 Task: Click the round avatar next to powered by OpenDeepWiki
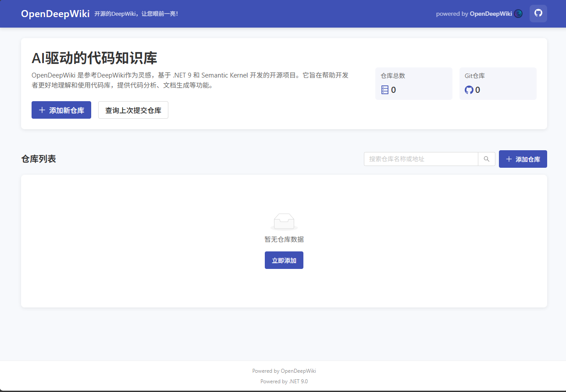pos(518,14)
